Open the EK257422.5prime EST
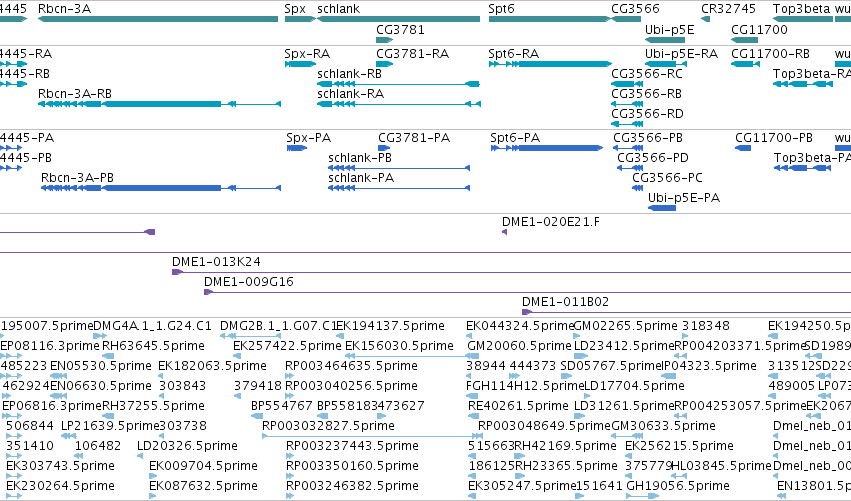Screen dimensions: 851x501 pos(237,356)
